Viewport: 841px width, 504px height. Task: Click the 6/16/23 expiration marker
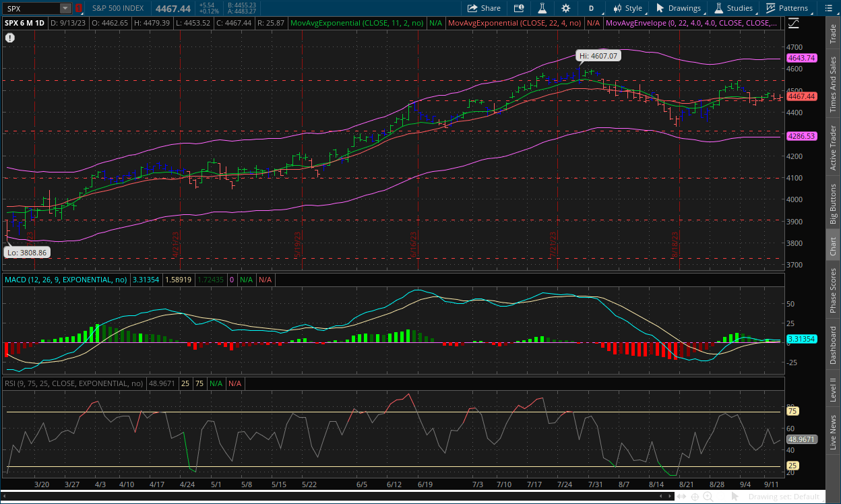414,246
